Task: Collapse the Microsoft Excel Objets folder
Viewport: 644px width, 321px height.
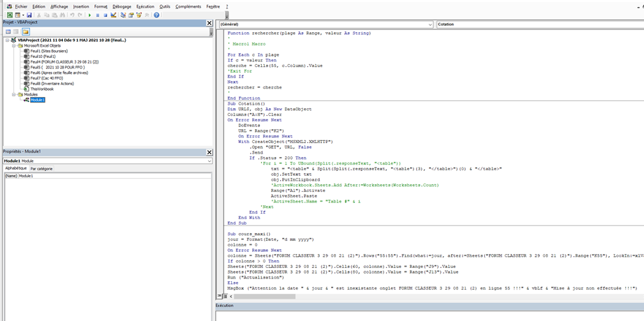Action: (13, 45)
